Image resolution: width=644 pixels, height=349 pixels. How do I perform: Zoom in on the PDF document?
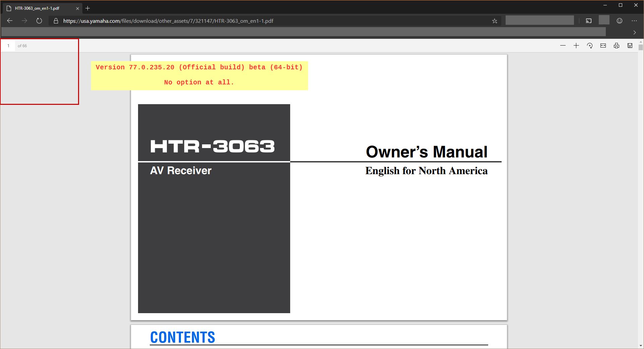pos(576,46)
